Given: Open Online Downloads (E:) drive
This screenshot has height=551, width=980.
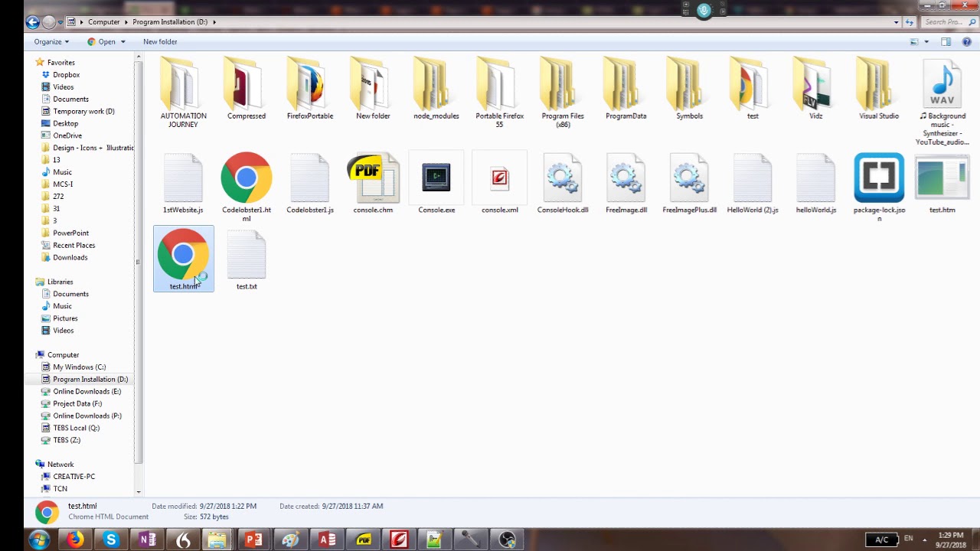Looking at the screenshot, I should pos(87,391).
